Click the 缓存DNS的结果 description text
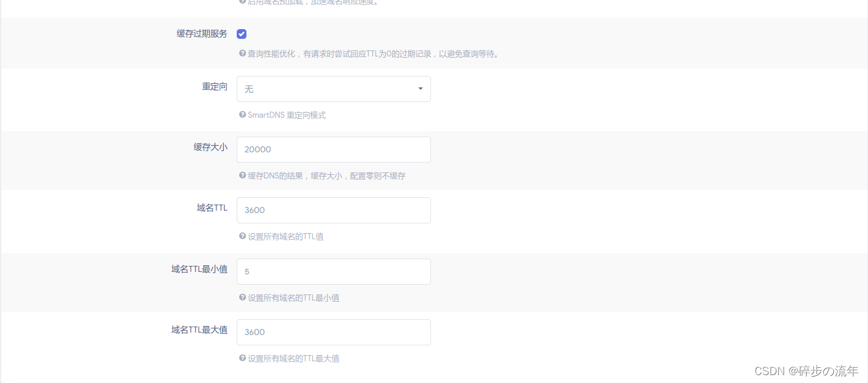 point(327,176)
